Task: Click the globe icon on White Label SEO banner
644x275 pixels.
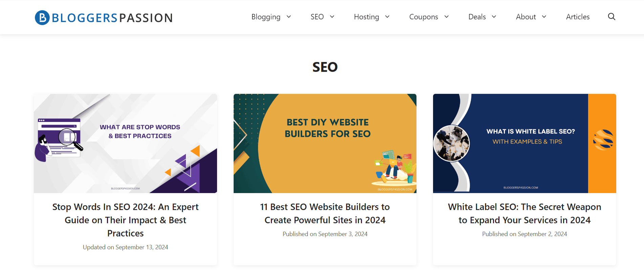Action: [x=604, y=139]
